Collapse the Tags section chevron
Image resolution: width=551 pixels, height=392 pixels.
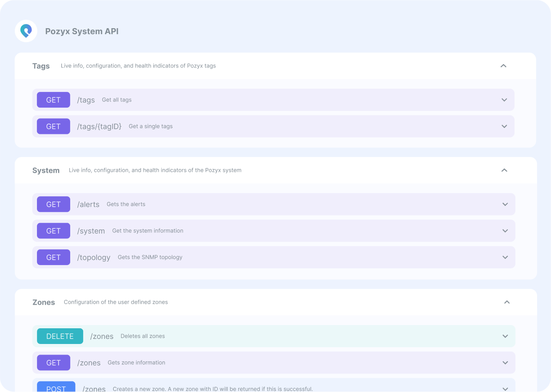[503, 66]
